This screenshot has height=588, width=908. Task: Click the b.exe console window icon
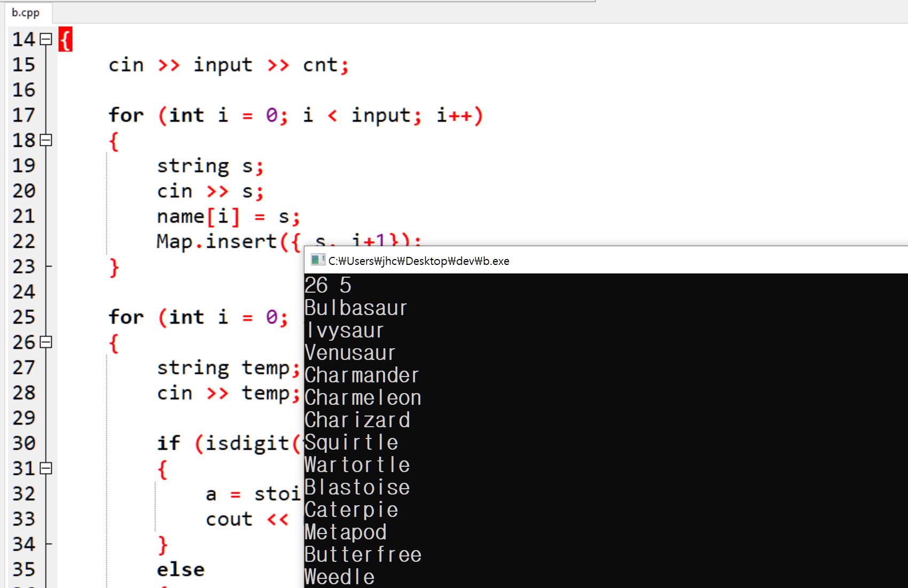coord(318,260)
